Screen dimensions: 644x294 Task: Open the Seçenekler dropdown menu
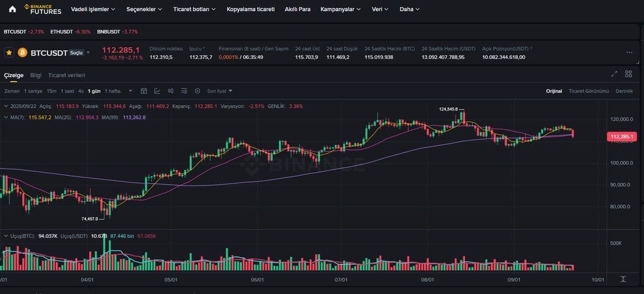[x=144, y=9]
